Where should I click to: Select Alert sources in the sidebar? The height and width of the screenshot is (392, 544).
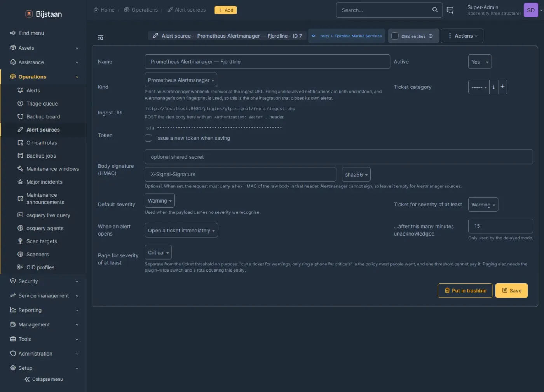[x=43, y=130]
